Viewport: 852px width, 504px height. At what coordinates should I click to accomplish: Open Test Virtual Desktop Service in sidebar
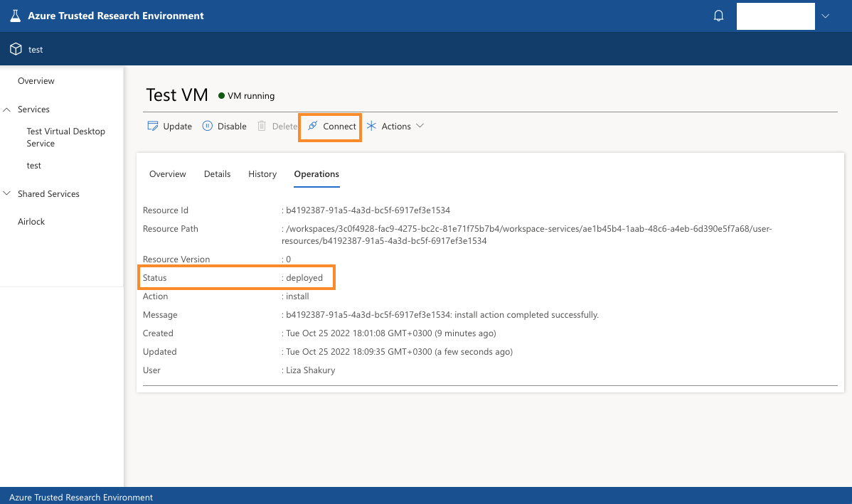[65, 136]
